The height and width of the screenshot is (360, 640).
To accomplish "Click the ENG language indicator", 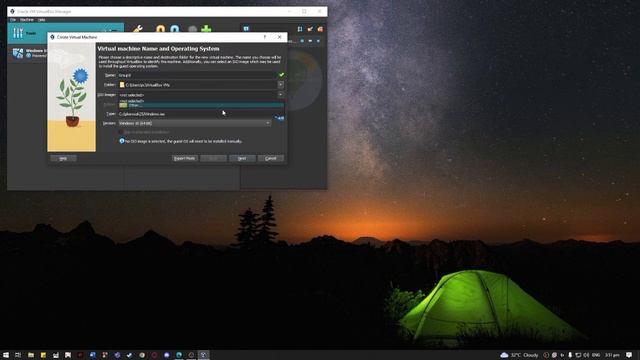I will point(596,355).
